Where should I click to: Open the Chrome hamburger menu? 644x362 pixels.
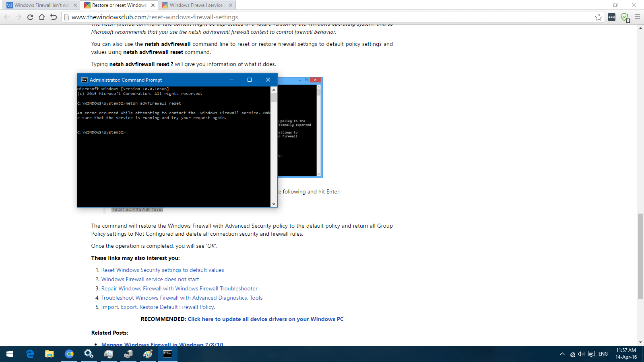point(637,17)
